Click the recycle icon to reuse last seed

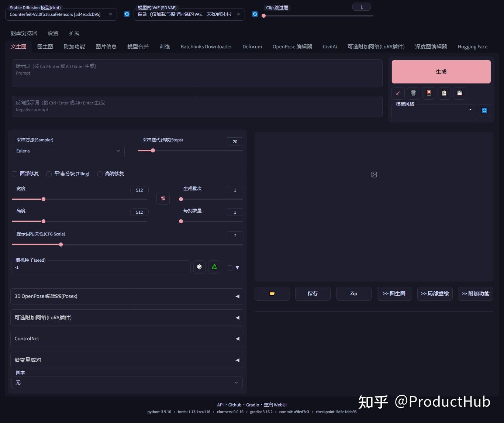214,267
